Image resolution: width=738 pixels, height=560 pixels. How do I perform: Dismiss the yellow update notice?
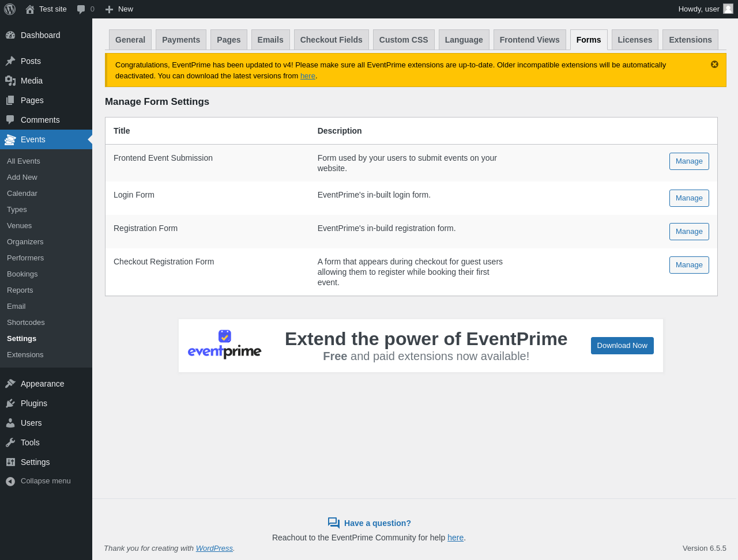714,65
